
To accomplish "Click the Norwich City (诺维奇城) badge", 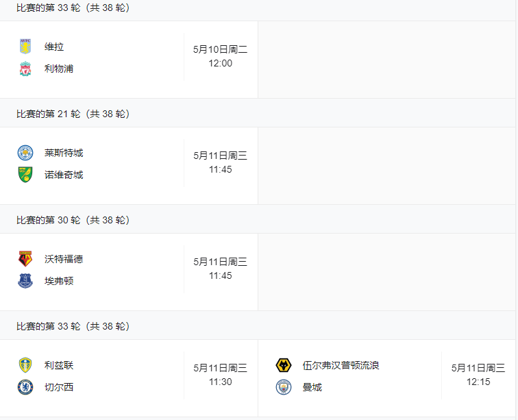I will tap(25, 175).
